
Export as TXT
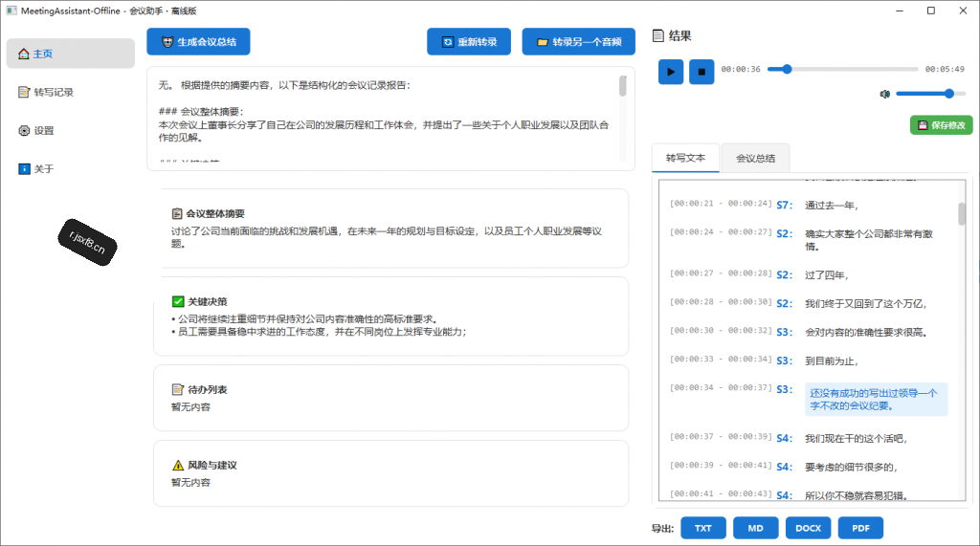[x=703, y=528]
